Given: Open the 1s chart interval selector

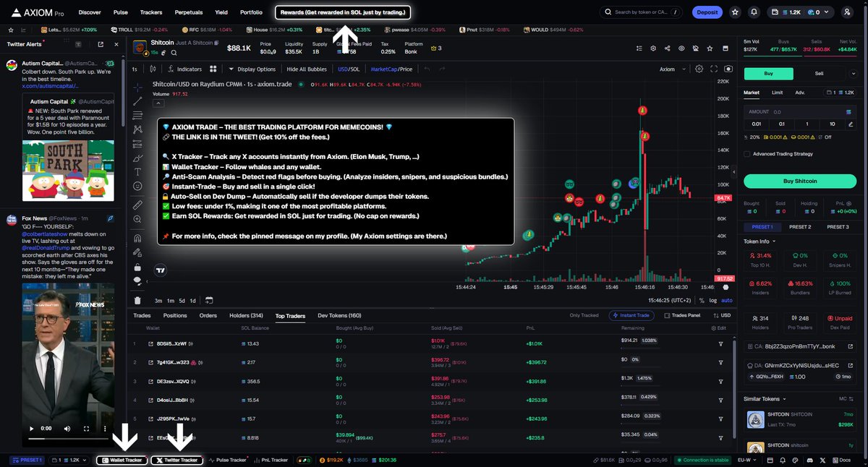Looking at the screenshot, I should (x=135, y=69).
